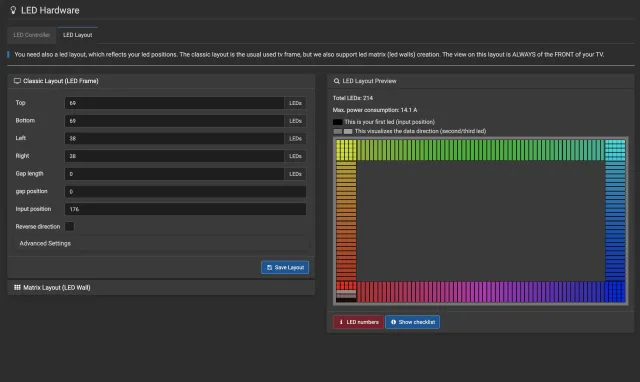Select the LED Layout tab
This screenshot has width=640, height=382.
point(78,35)
